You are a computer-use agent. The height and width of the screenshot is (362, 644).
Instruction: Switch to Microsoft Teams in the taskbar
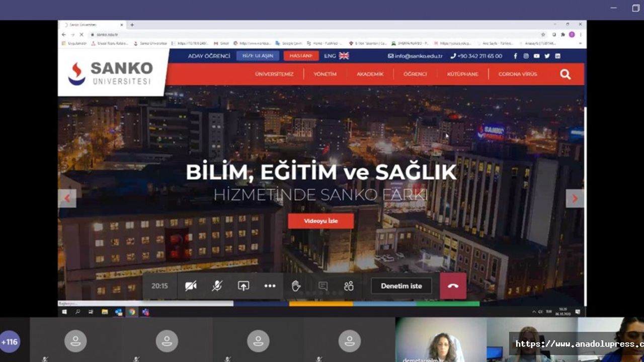[x=146, y=312]
